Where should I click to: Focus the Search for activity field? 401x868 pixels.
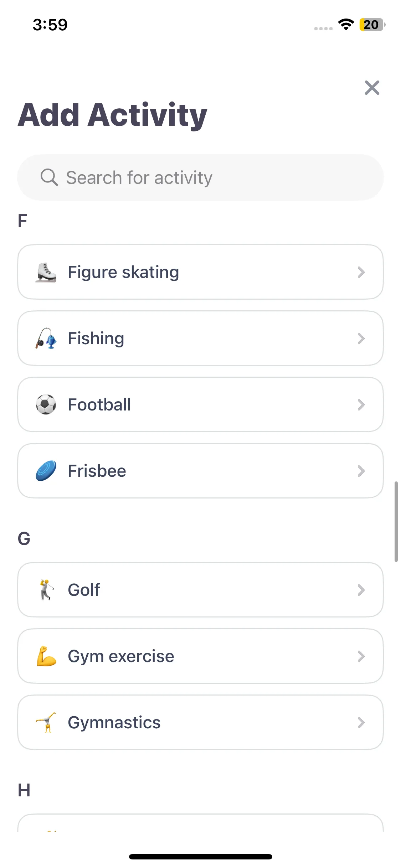coord(200,177)
